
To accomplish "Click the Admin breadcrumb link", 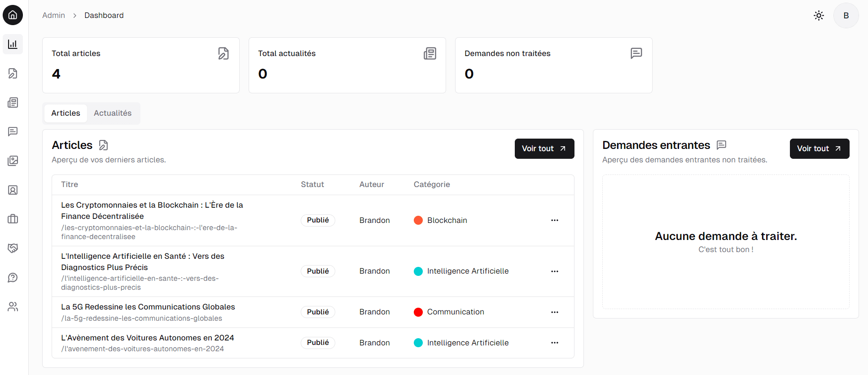I will (53, 15).
